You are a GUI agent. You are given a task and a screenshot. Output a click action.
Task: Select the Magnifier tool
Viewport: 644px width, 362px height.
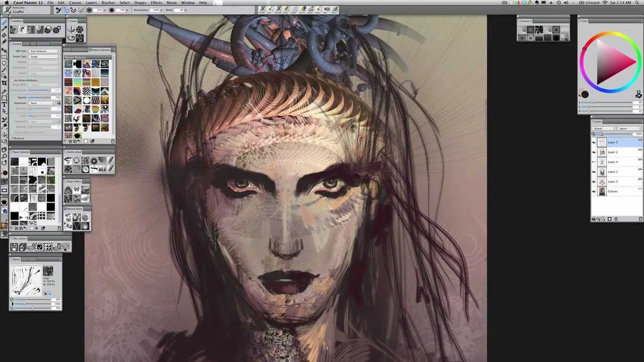click(5, 156)
